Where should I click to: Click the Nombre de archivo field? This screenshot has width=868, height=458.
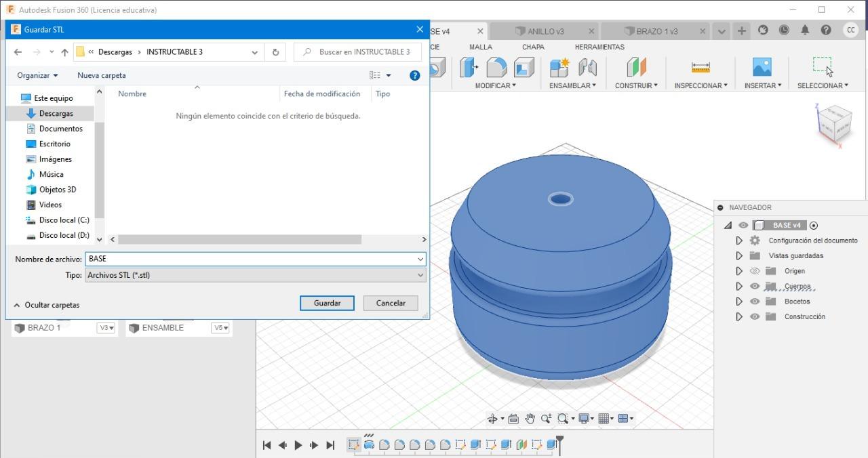255,259
